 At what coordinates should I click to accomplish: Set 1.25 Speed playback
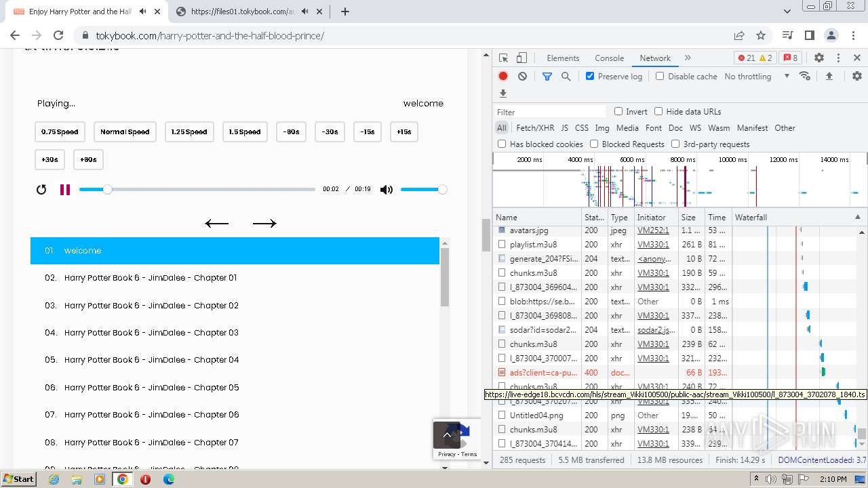coord(190,132)
